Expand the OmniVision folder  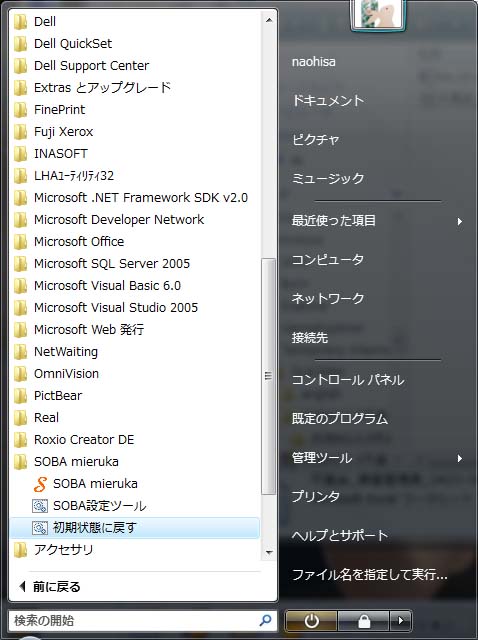[x=66, y=374]
